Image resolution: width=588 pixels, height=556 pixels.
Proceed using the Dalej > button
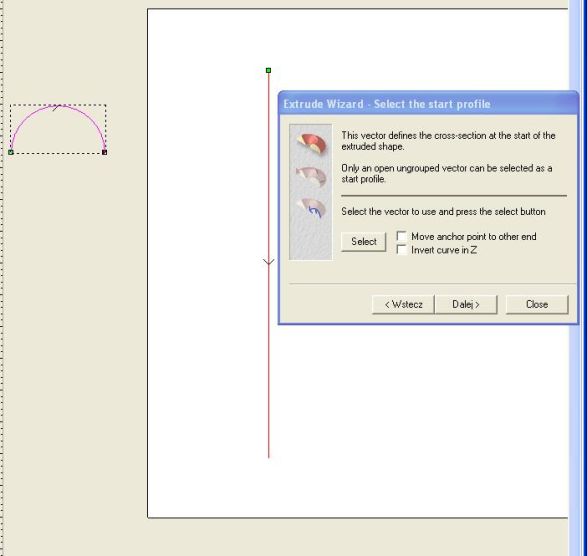click(466, 304)
